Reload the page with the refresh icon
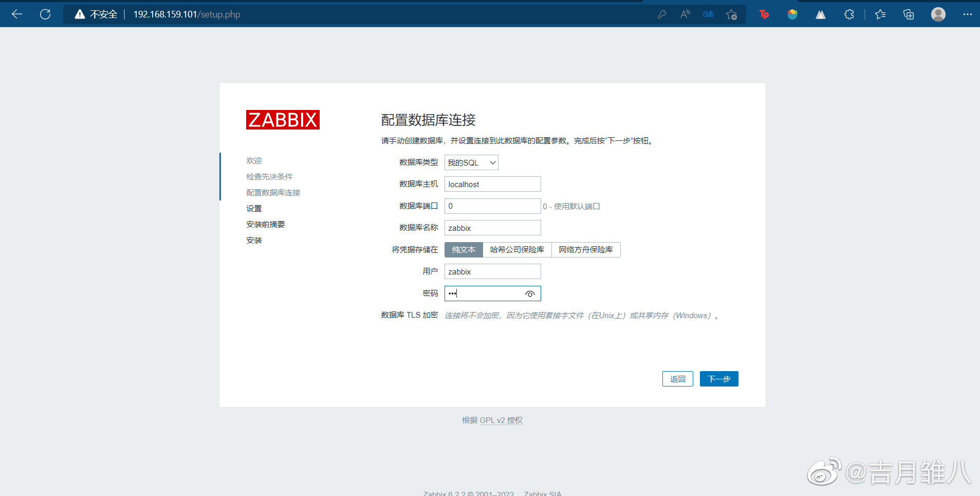This screenshot has height=496, width=980. point(45,14)
